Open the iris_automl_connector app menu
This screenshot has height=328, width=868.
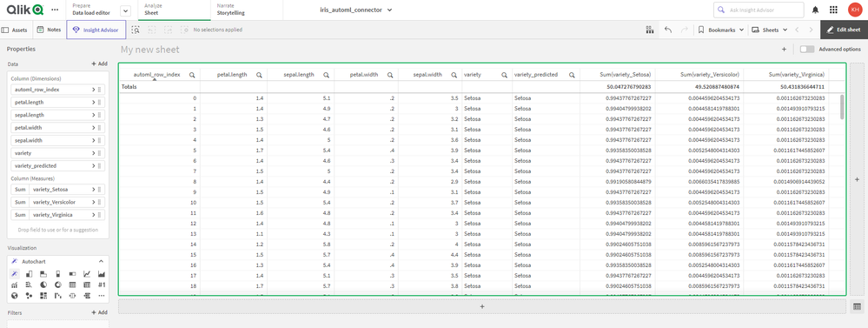(x=356, y=10)
